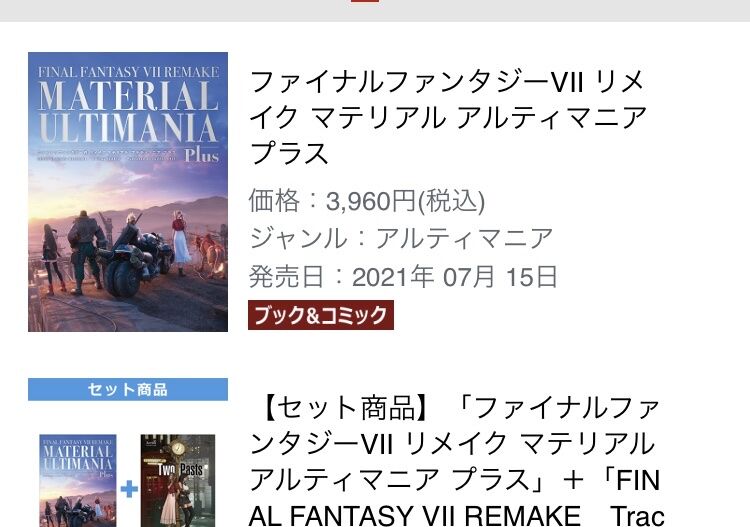The image size is (750, 527).
Task: Click the gray header bar at top
Action: (x=375, y=11)
